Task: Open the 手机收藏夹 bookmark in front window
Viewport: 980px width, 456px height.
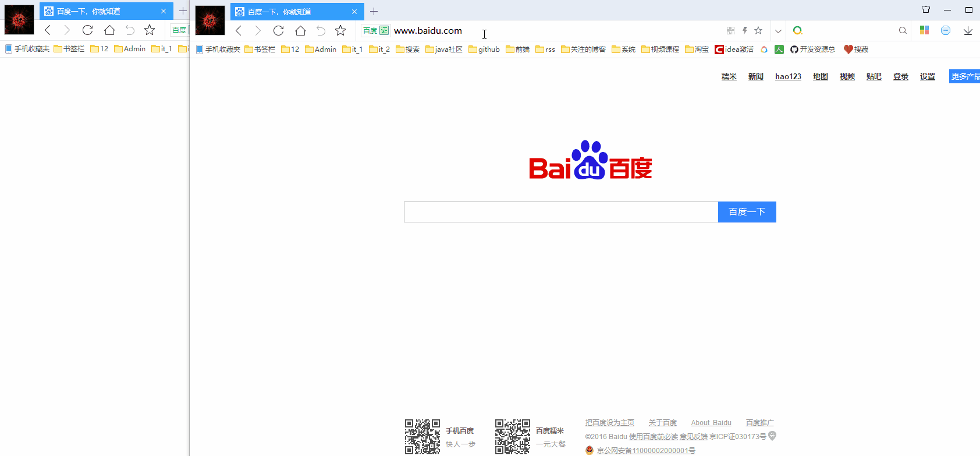Action: 218,50
